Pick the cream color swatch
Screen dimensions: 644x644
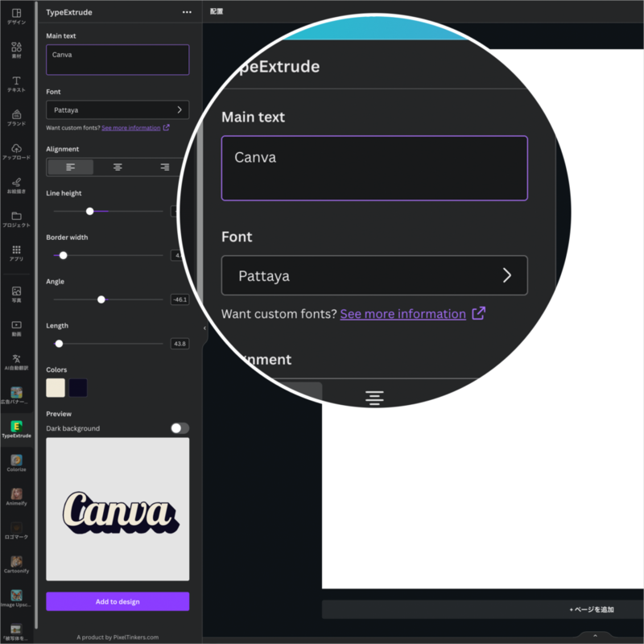(56, 388)
